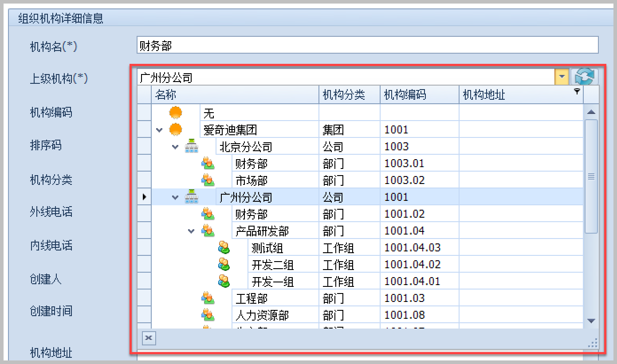Click the orange group icon of 爱奇迪集团

point(176,130)
